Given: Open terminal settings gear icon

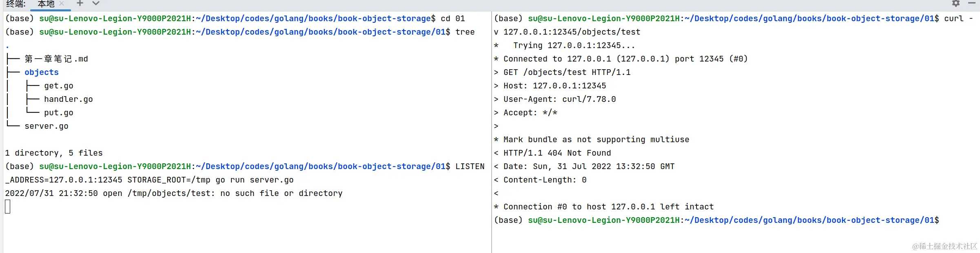Looking at the screenshot, I should point(956,3).
